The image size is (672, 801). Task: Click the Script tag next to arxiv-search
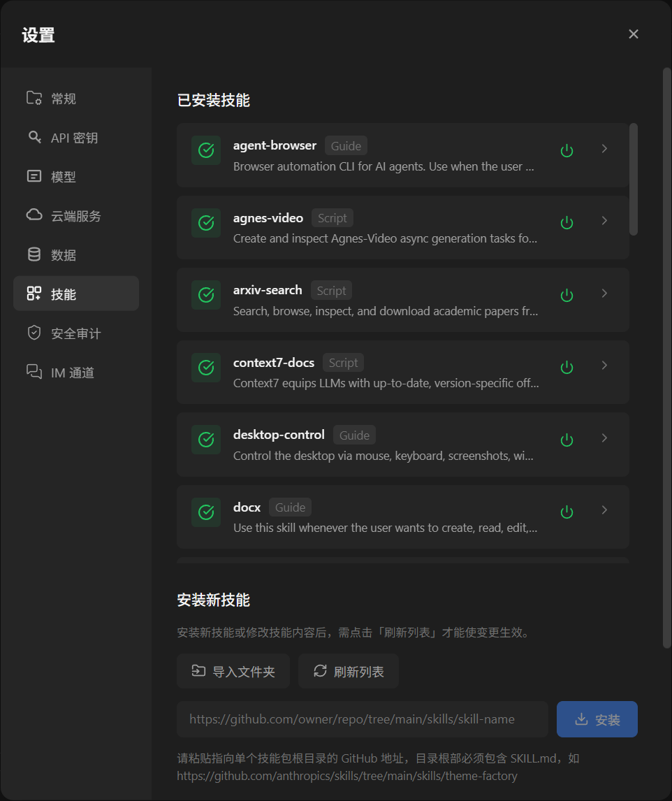point(331,291)
